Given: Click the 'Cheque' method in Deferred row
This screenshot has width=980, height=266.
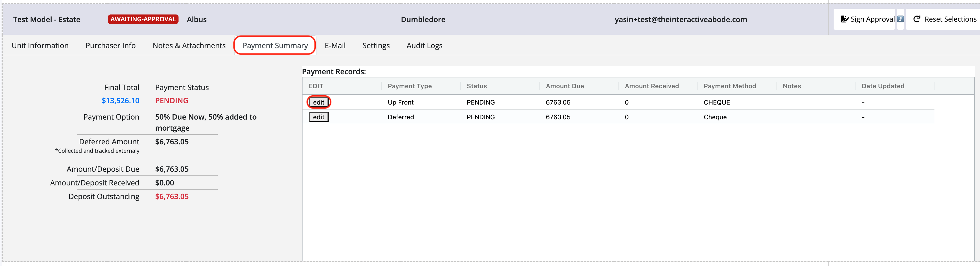Looking at the screenshot, I should tap(715, 117).
